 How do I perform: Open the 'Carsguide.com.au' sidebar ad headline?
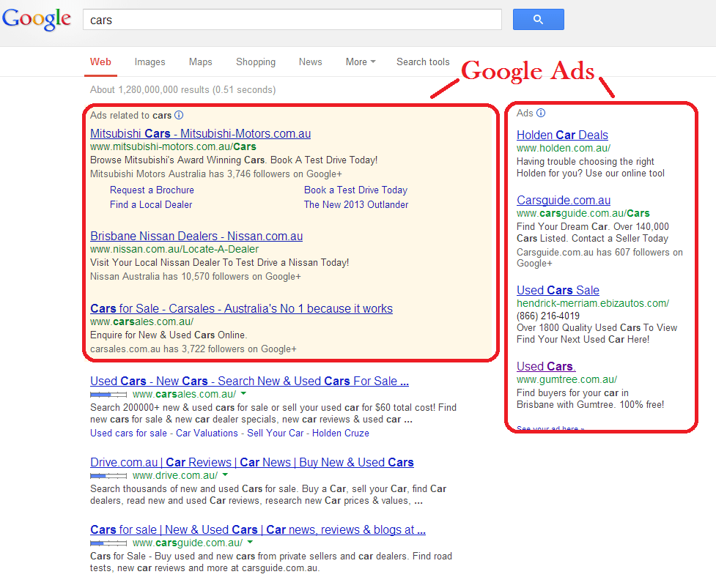[564, 200]
